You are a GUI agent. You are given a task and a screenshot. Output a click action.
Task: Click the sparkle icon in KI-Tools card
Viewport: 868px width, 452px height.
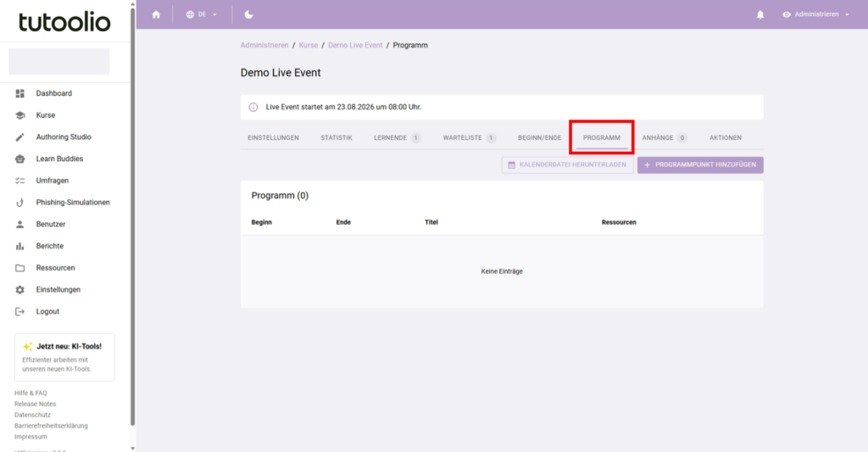click(x=27, y=347)
